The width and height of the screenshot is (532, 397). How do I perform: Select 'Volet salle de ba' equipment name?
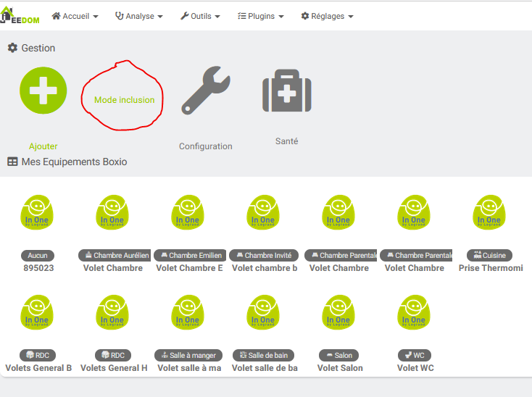pyautogui.click(x=265, y=368)
